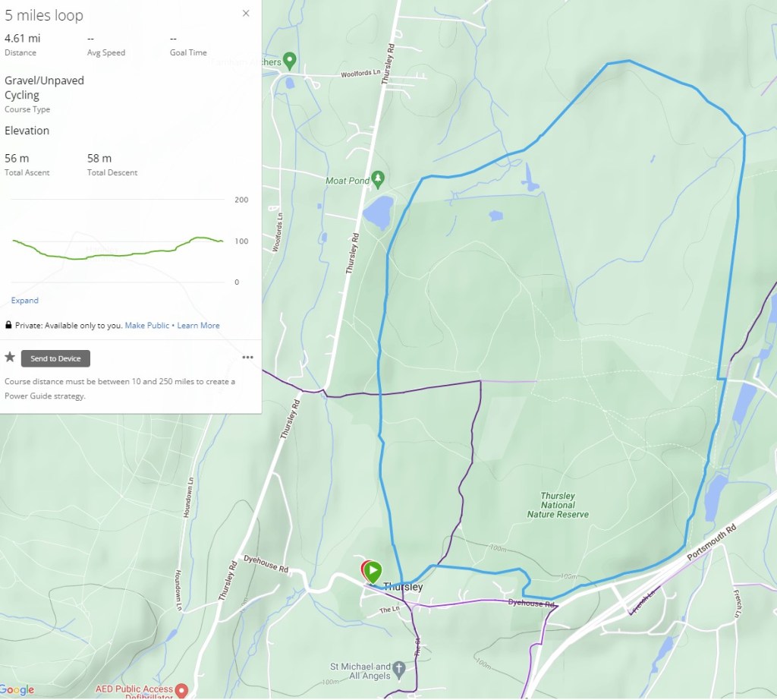
Task: Click the Thursley village label
Action: pyautogui.click(x=404, y=587)
